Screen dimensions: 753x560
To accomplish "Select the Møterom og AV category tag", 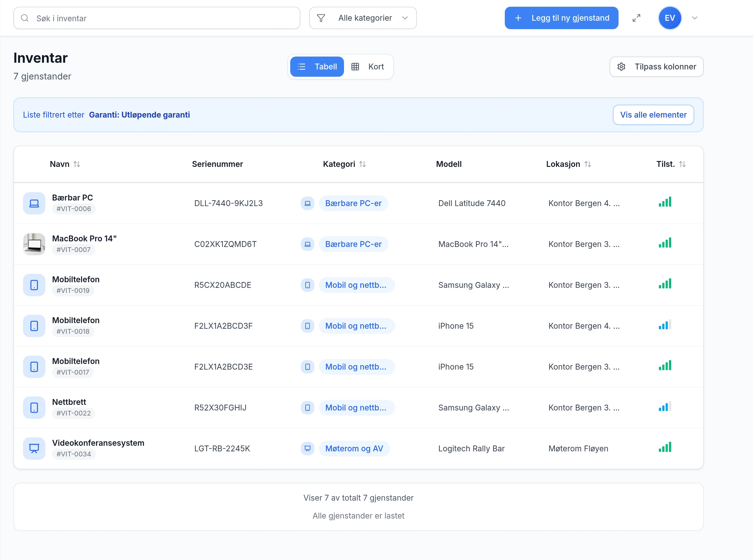I will pyautogui.click(x=354, y=449).
